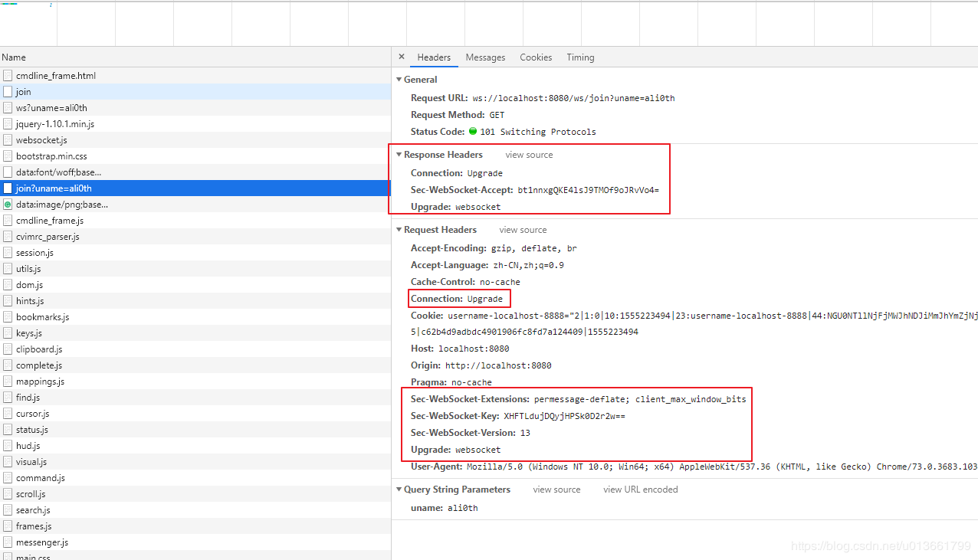
Task: Select join?uname=ali0th request row
Action: pyautogui.click(x=195, y=188)
